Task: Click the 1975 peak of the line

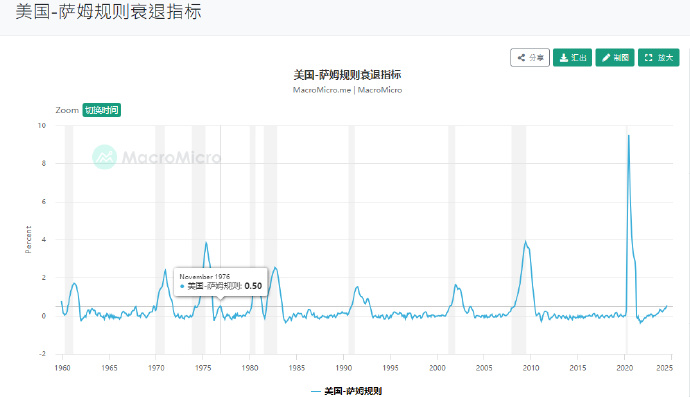Action: point(206,243)
